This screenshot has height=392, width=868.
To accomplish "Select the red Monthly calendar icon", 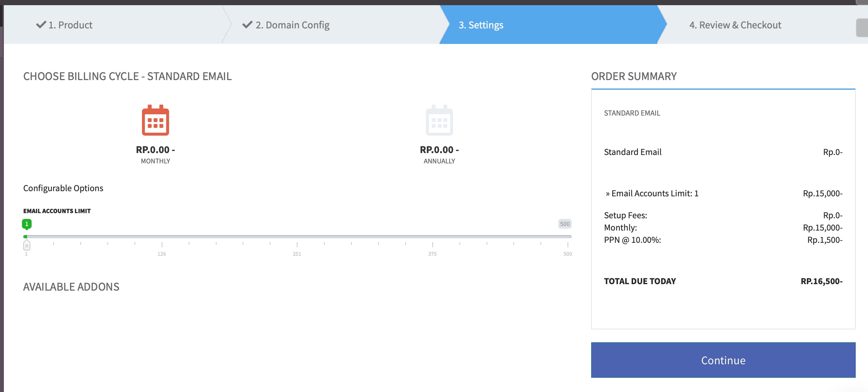I will (155, 120).
